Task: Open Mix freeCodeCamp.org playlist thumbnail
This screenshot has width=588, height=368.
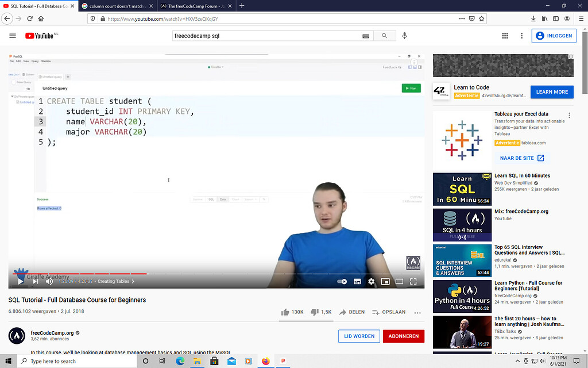Action: [x=462, y=225]
